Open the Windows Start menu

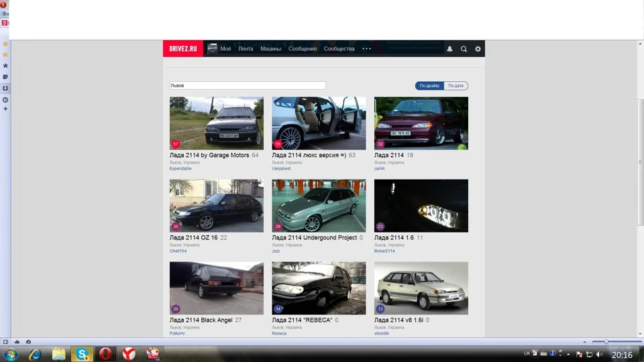click(11, 354)
